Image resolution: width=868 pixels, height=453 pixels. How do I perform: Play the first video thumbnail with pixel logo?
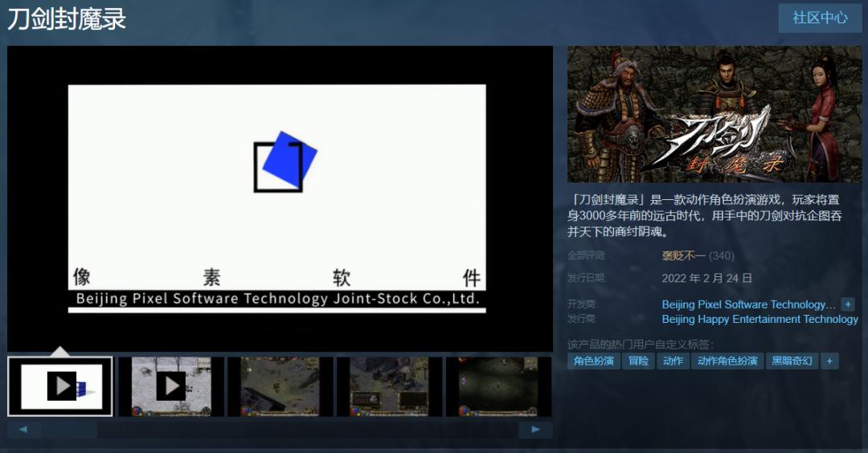(x=59, y=386)
